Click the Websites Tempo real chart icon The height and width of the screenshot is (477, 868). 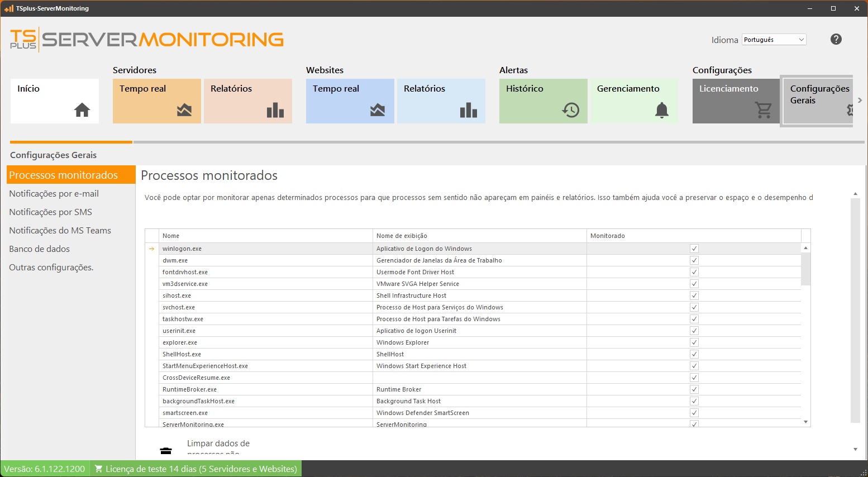pyautogui.click(x=378, y=110)
